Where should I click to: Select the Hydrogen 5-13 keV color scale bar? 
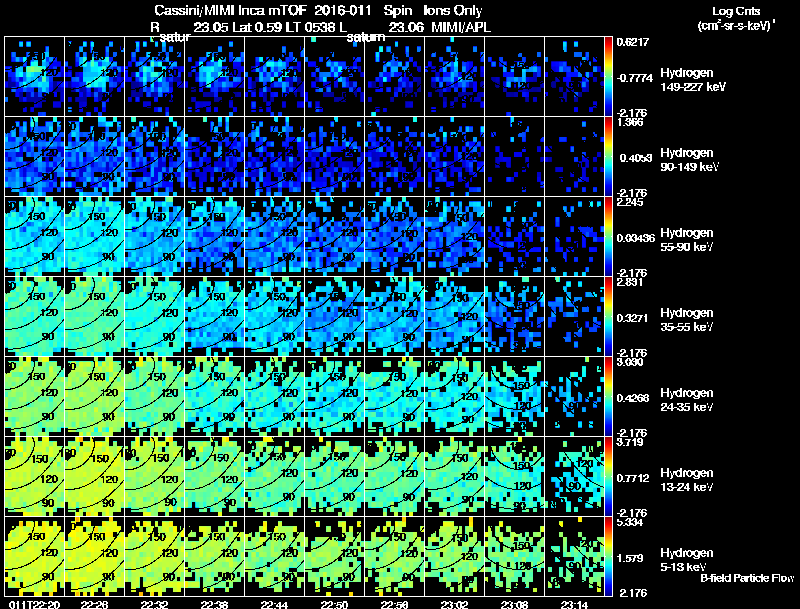click(x=610, y=556)
